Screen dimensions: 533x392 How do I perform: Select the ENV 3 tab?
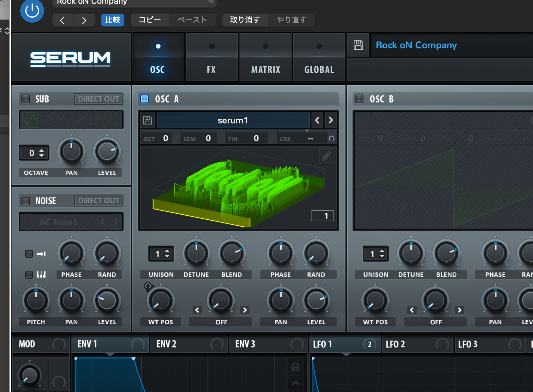268,344
